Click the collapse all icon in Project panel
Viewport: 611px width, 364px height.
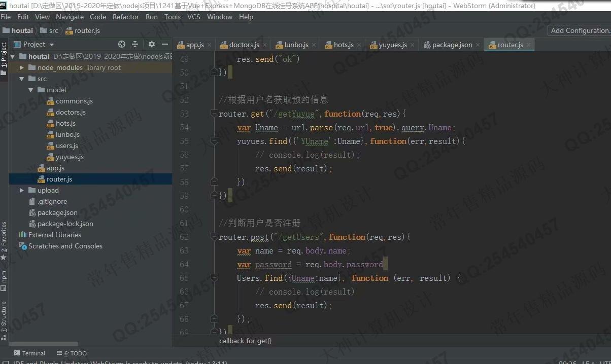[135, 44]
